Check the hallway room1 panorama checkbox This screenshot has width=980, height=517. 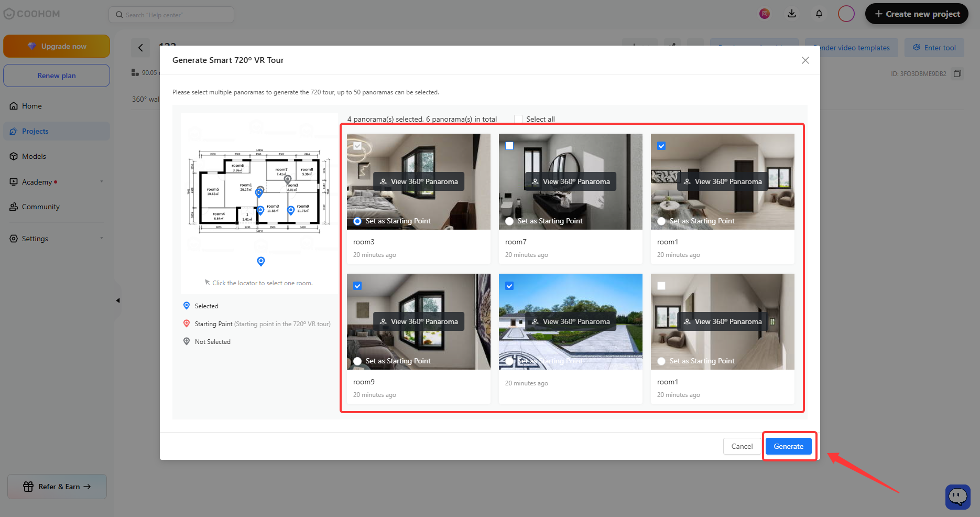tap(661, 286)
